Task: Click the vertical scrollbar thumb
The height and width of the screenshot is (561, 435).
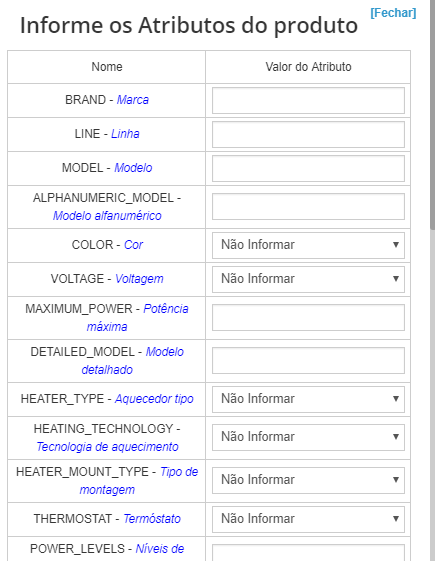Action: pyautogui.click(x=432, y=114)
